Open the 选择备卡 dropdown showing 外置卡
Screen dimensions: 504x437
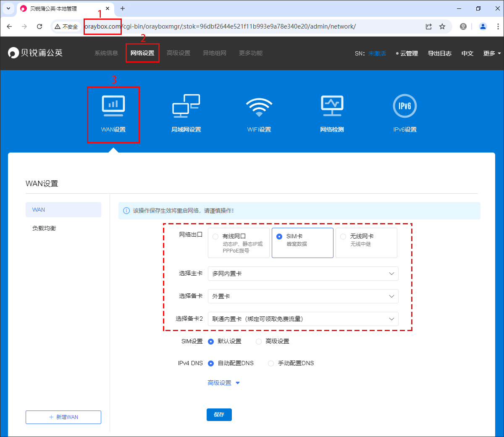point(303,296)
